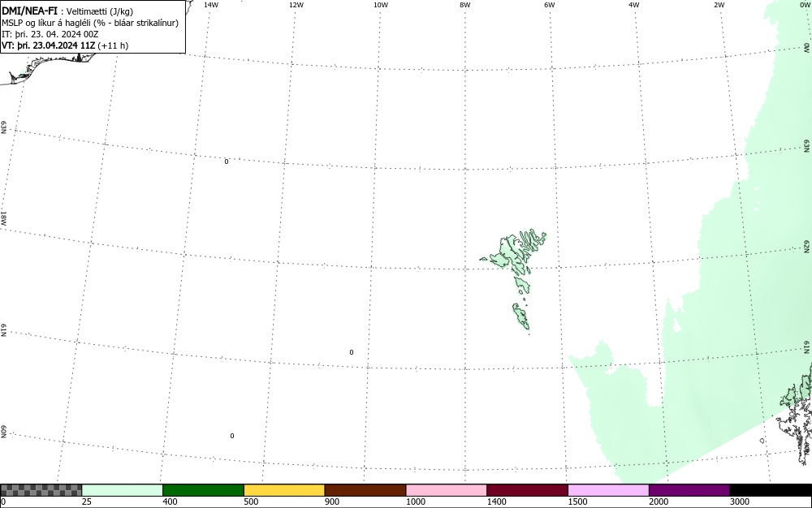Click the checkered 0–25 legend swatch
The image size is (812, 508).
point(41,490)
